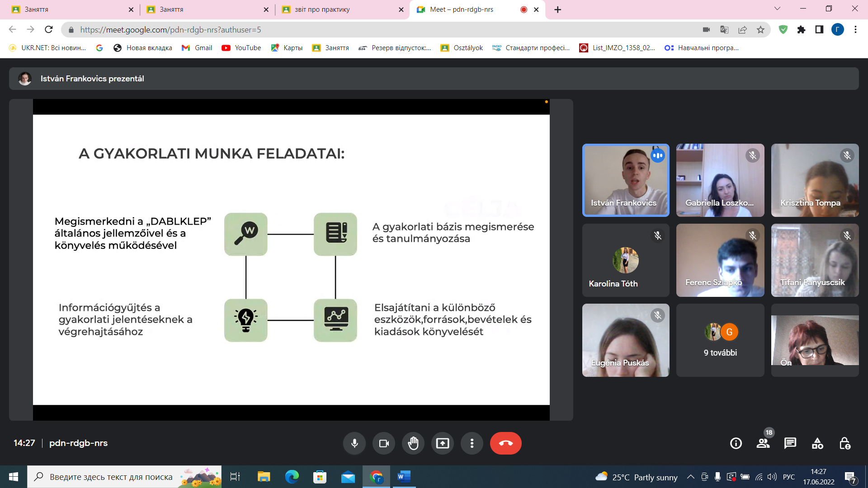Show the participants list
868x488 pixels.
(763, 443)
